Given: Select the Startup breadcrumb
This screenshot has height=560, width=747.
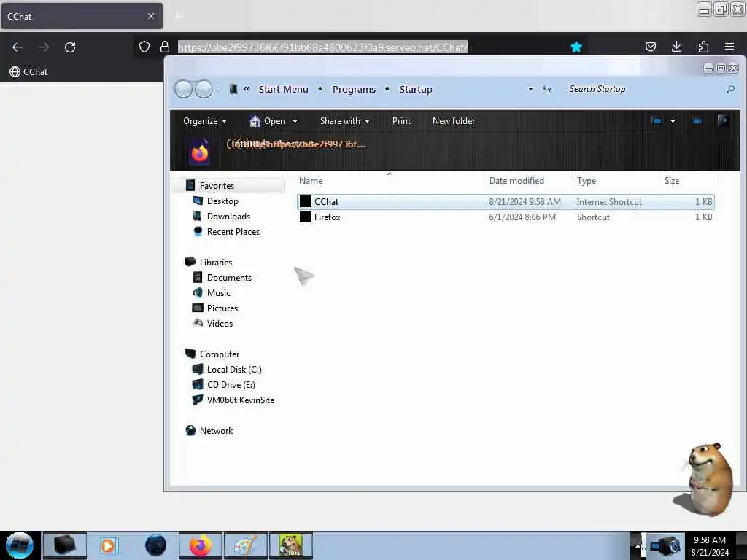Looking at the screenshot, I should [416, 89].
